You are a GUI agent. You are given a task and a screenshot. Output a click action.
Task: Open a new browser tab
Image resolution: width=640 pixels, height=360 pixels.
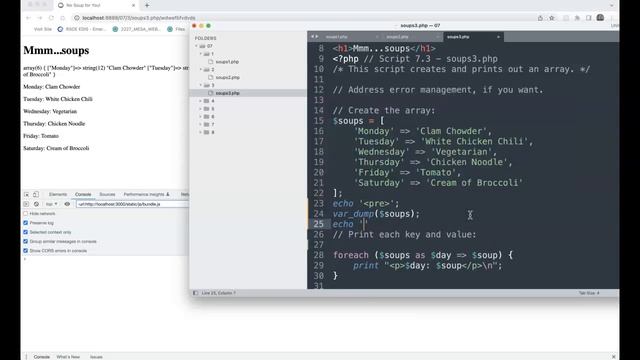pyautogui.click(x=147, y=5)
